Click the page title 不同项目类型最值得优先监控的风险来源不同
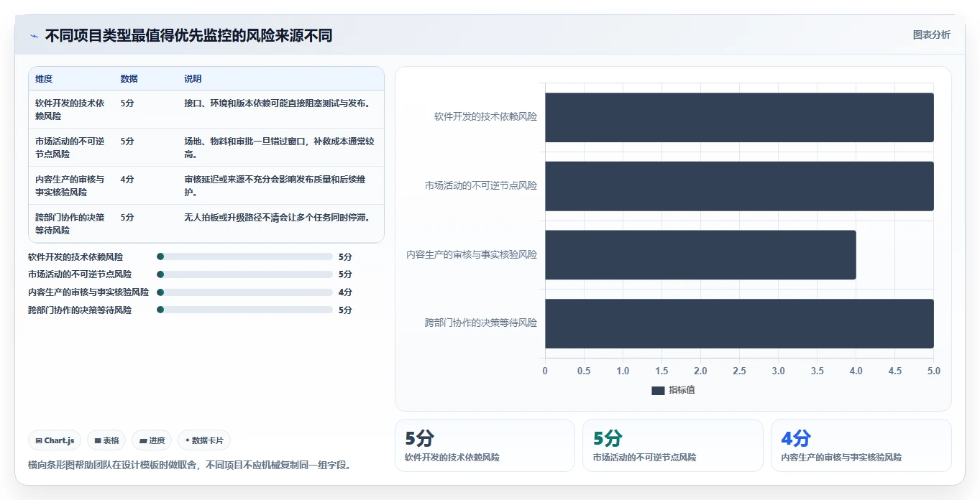Screen dimensions: 980x500 coord(189,36)
